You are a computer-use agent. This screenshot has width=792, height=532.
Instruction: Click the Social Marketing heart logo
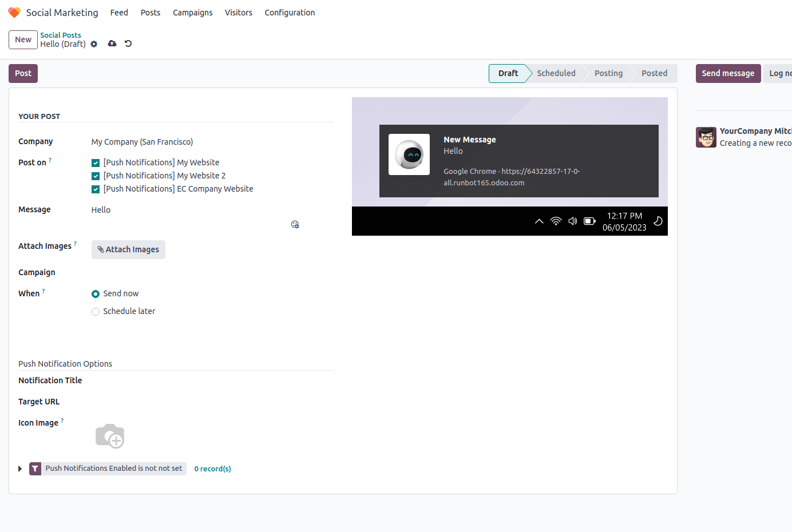pos(14,13)
